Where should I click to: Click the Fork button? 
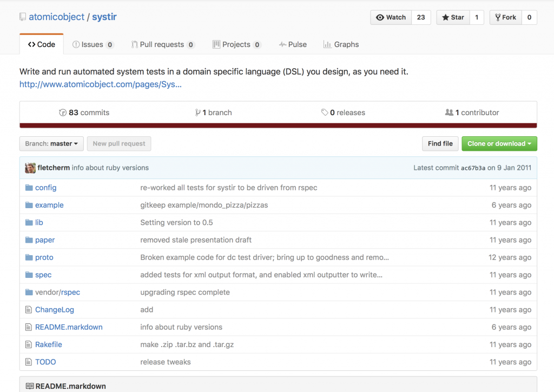[506, 17]
